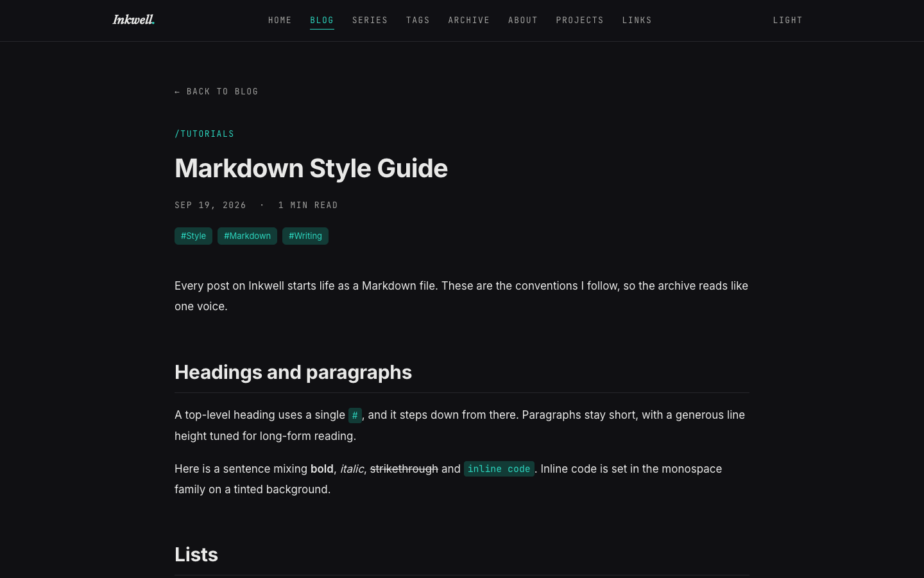Open the /Tutorials category link
The height and width of the screenshot is (578, 924).
click(205, 134)
